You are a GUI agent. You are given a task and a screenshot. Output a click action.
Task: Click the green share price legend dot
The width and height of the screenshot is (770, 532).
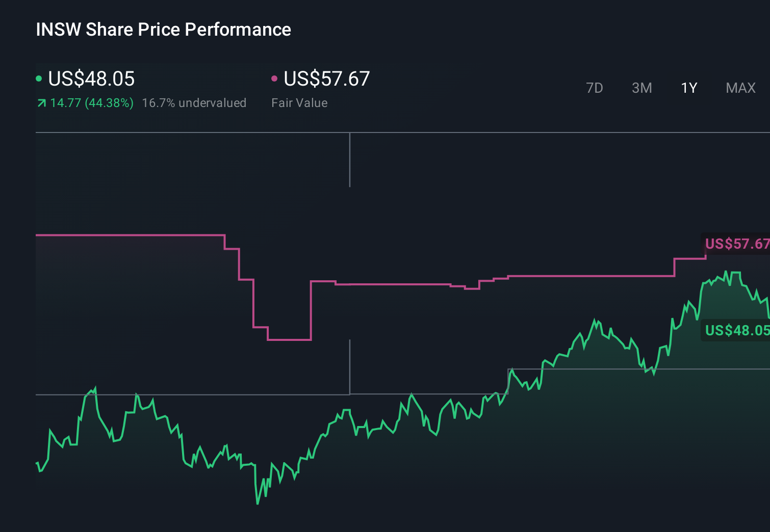tap(39, 78)
